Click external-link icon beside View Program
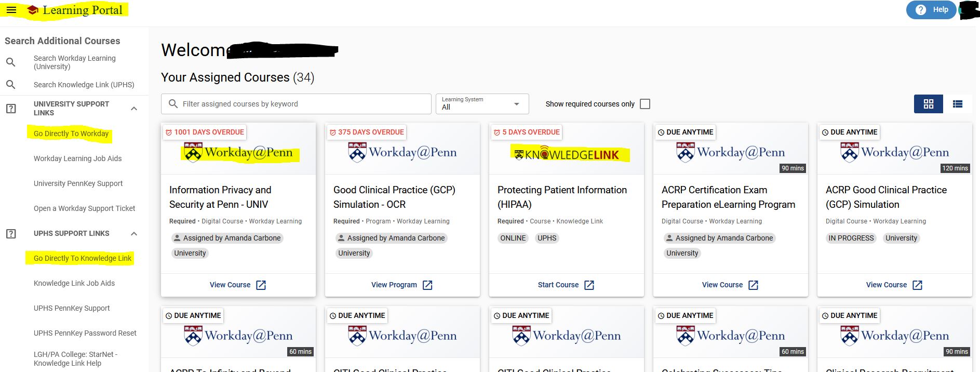The width and height of the screenshot is (980, 372). (427, 285)
